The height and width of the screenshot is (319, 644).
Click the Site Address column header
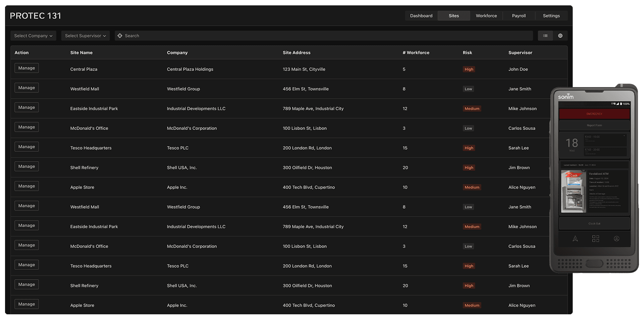pyautogui.click(x=297, y=53)
